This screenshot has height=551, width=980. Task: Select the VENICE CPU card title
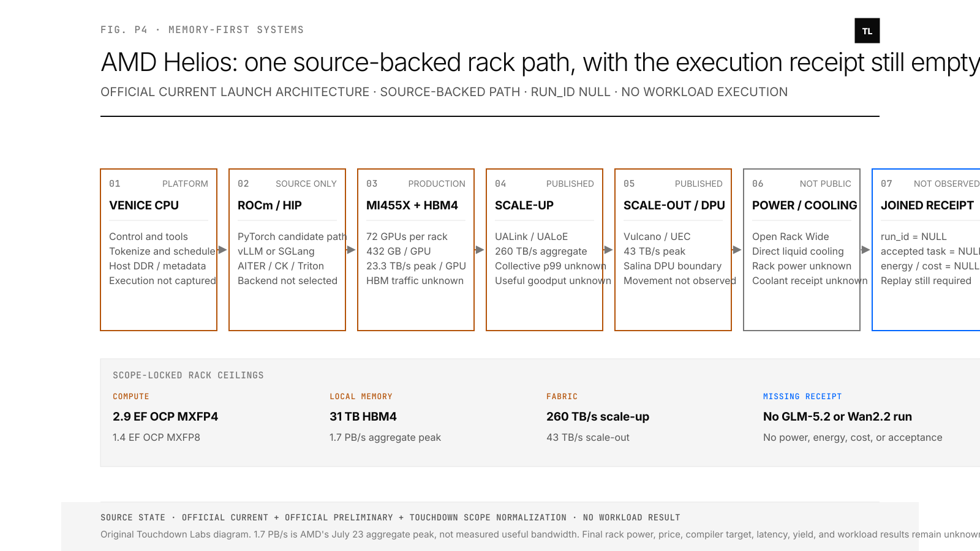pyautogui.click(x=144, y=206)
